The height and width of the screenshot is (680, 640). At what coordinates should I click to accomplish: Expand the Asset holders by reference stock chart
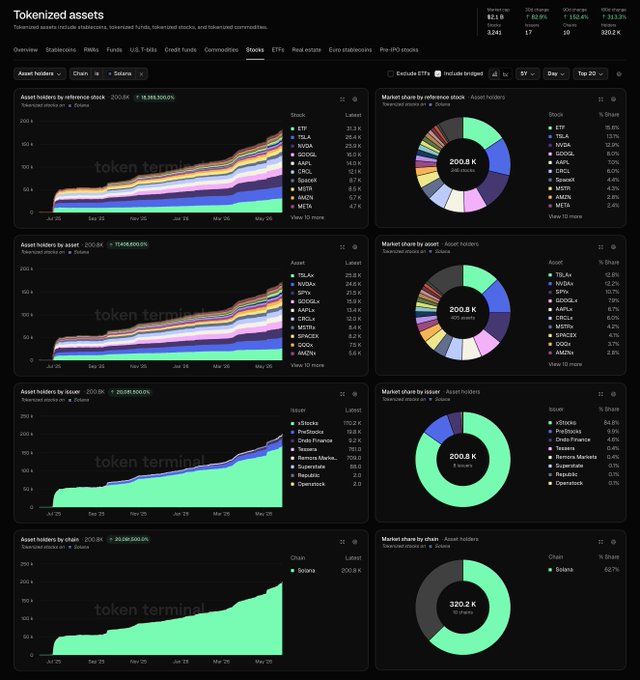point(342,99)
